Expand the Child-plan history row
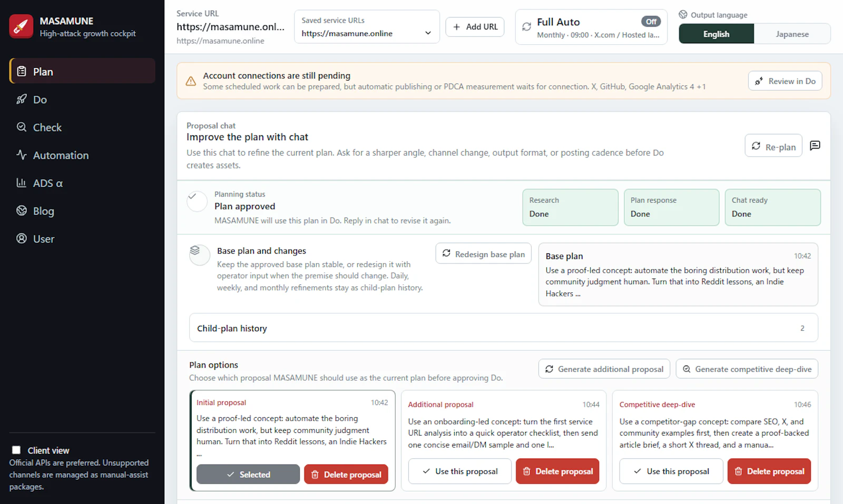 (503, 328)
